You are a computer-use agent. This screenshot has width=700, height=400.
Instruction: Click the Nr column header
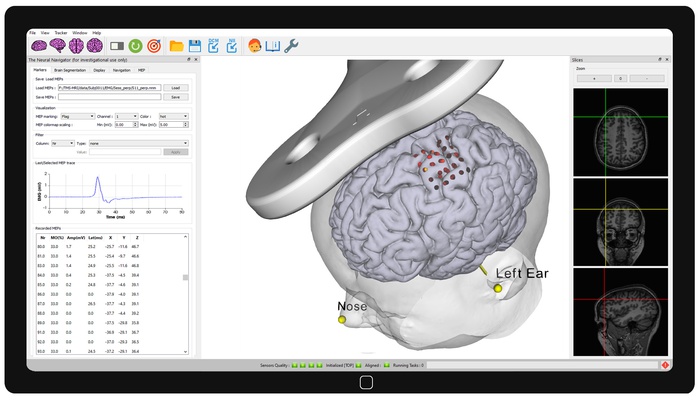tap(43, 238)
